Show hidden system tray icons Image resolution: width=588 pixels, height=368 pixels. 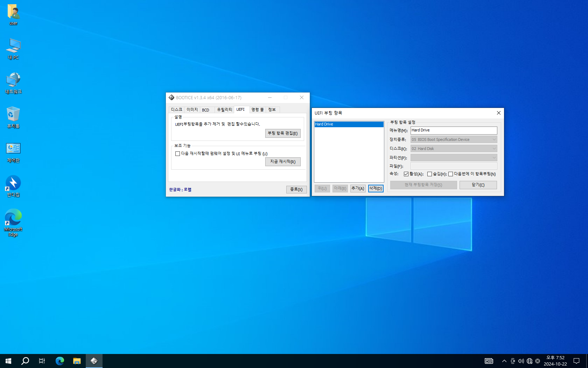(504, 361)
